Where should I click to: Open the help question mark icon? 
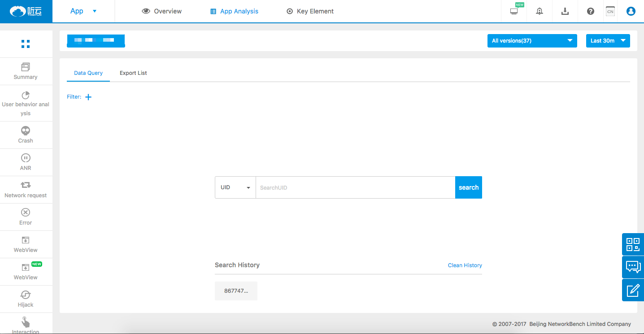pos(591,11)
